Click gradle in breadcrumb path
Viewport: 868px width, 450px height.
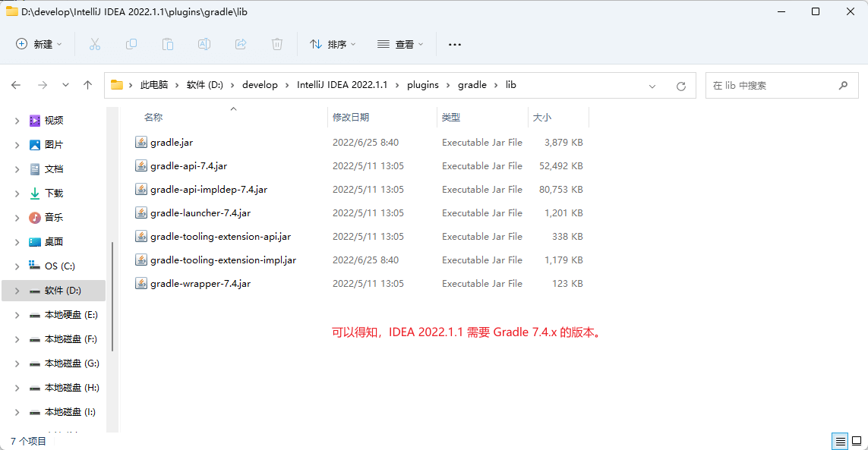[472, 85]
